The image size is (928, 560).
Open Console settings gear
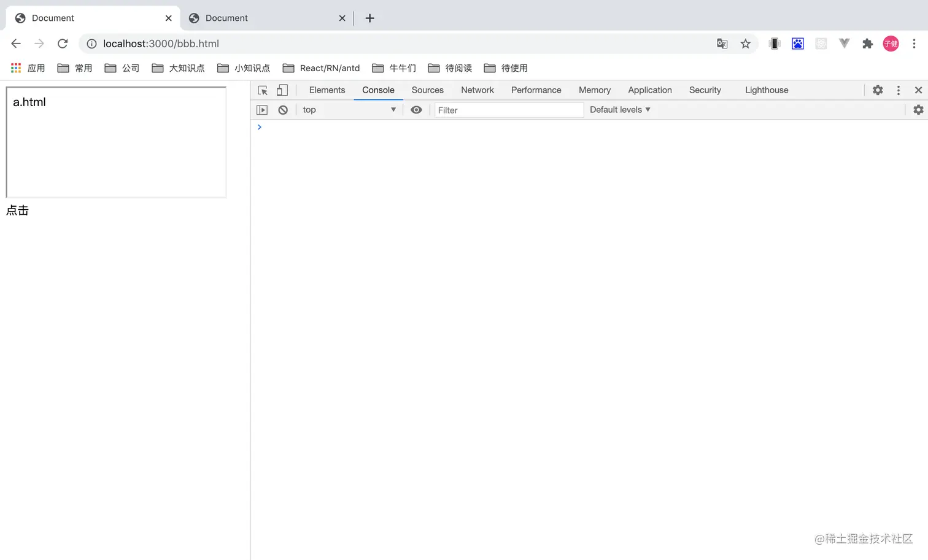(x=918, y=110)
